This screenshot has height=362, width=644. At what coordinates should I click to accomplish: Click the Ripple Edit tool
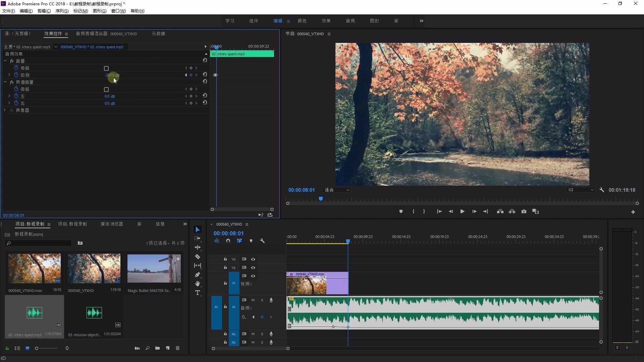pyautogui.click(x=198, y=247)
